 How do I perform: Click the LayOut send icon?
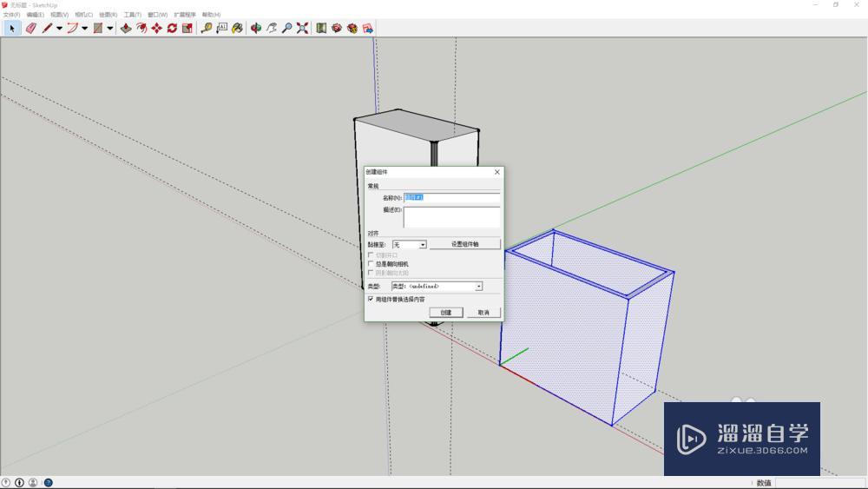point(367,29)
